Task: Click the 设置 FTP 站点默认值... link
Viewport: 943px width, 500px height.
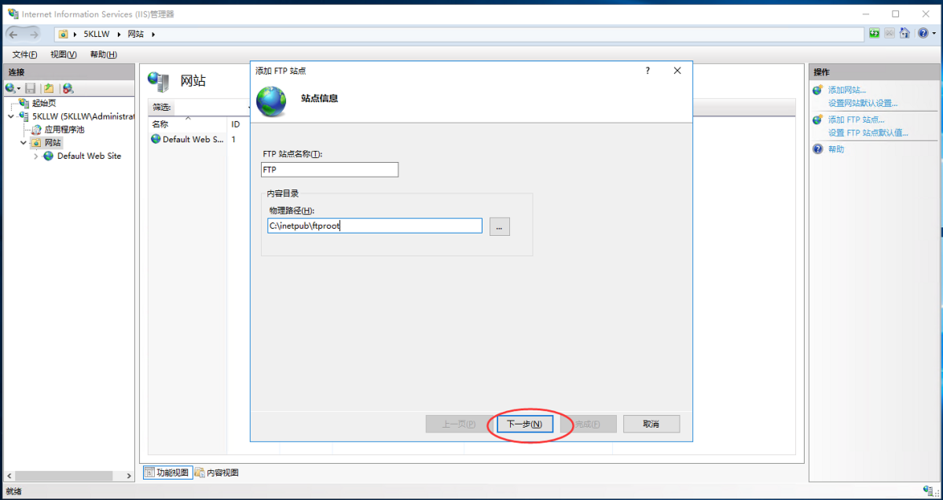Action: [868, 133]
